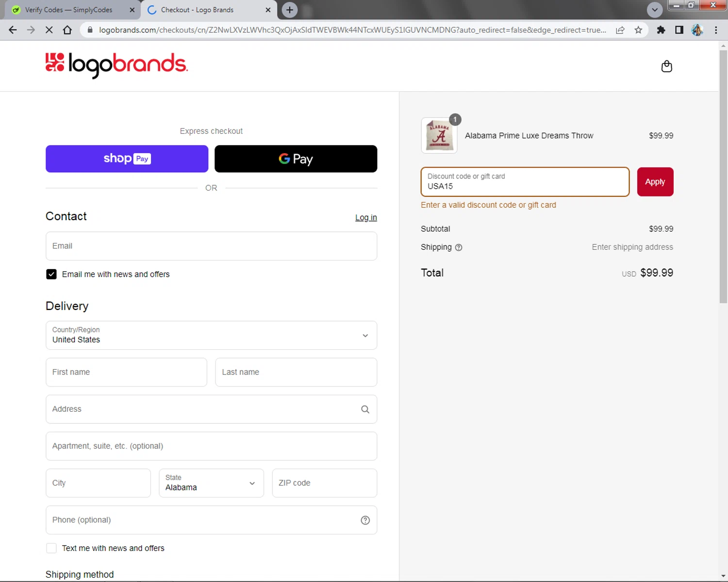Open a new browser tab

coord(290,10)
